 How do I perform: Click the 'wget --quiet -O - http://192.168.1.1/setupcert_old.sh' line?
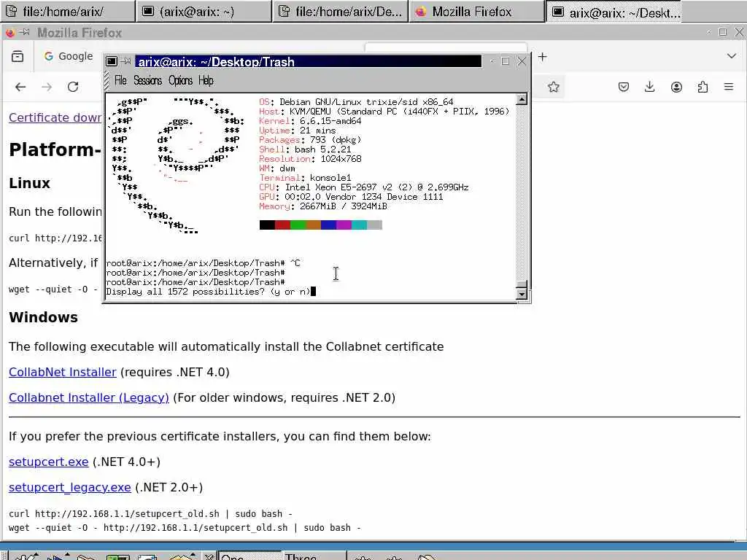coord(185,528)
